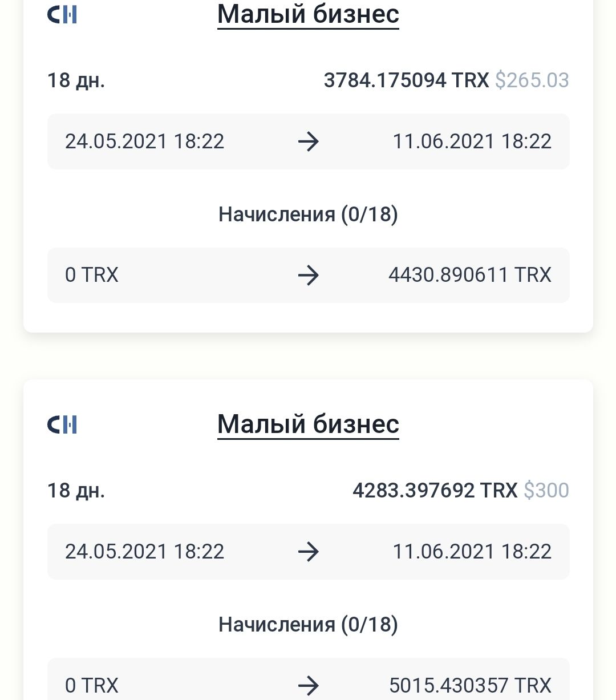Click the first card's 11.06.2021 18:22 end date
This screenshot has width=616, height=700.
coord(472,141)
